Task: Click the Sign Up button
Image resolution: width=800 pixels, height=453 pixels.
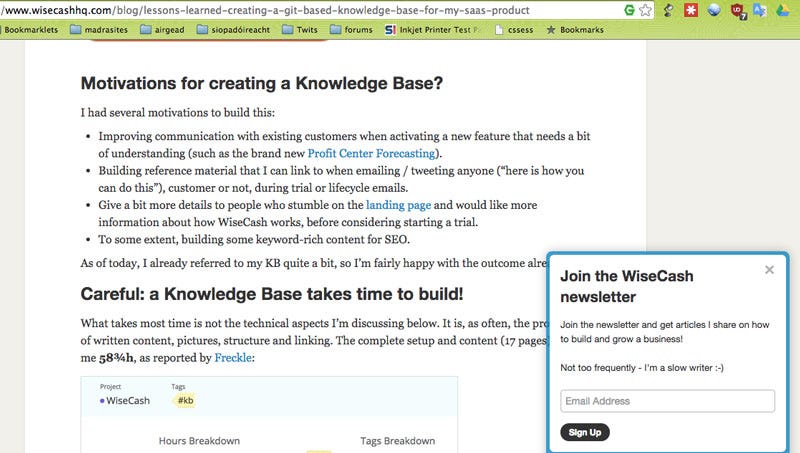Action: click(585, 432)
